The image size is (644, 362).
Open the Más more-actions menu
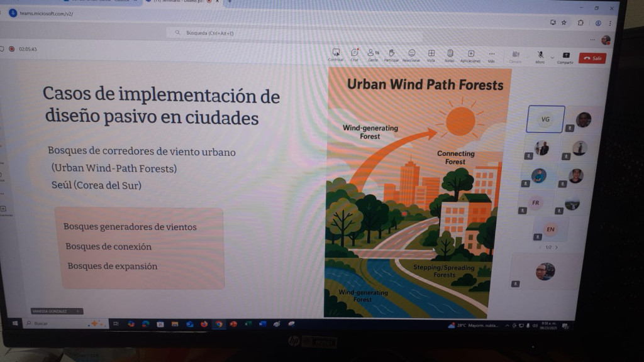coord(491,55)
